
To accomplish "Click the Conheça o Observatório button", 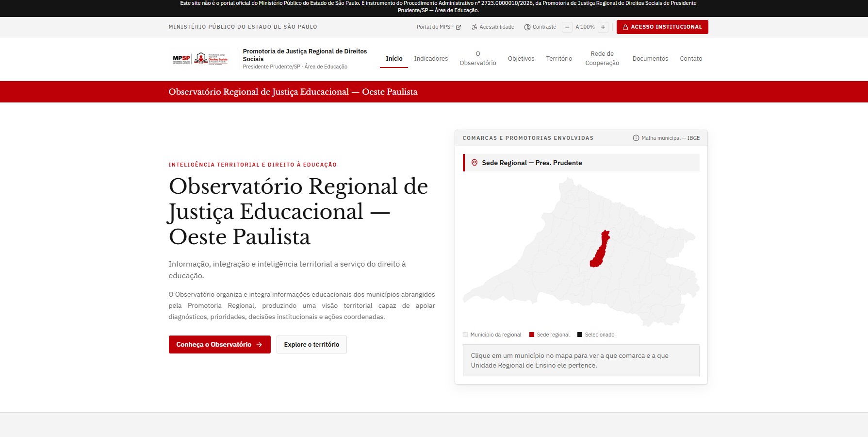I will [x=219, y=344].
